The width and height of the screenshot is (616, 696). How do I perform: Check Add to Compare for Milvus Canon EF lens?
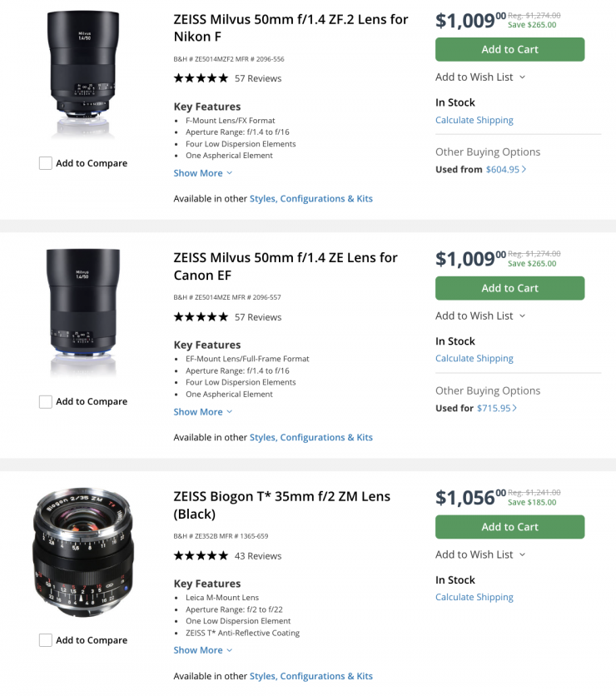point(46,402)
